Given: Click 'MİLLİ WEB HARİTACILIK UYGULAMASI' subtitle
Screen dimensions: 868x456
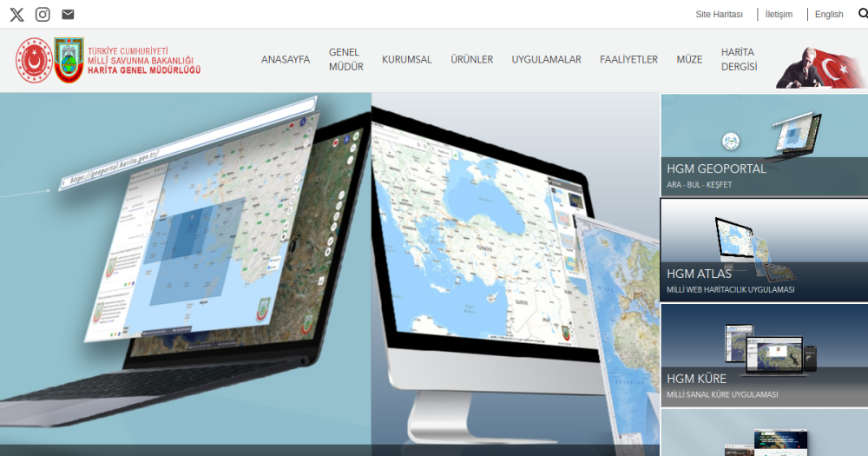Looking at the screenshot, I should (x=730, y=290).
